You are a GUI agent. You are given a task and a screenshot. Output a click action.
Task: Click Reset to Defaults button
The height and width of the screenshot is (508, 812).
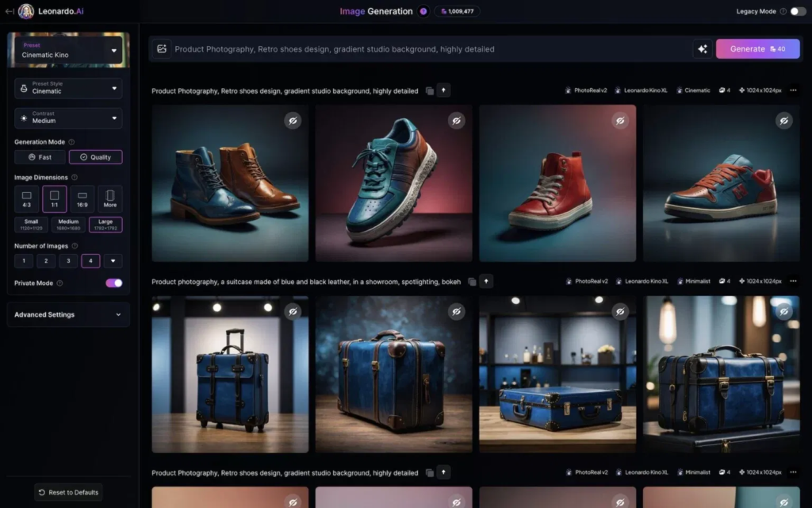[68, 492]
